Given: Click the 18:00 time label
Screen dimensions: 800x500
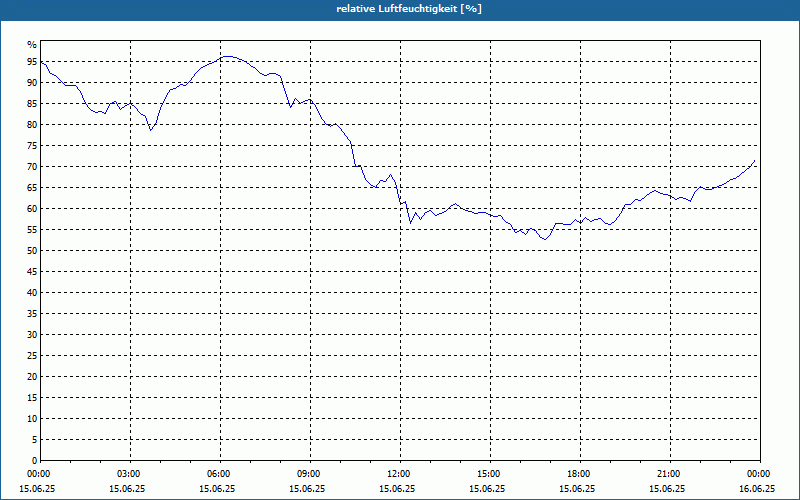Looking at the screenshot, I should (x=581, y=474).
